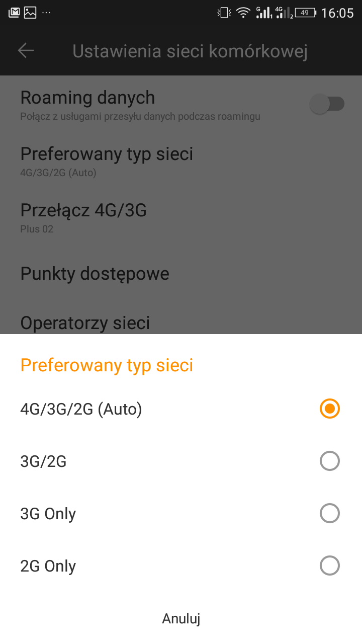Tap the battery level indicator
Screen dimensions: 362x644
[x=306, y=13]
